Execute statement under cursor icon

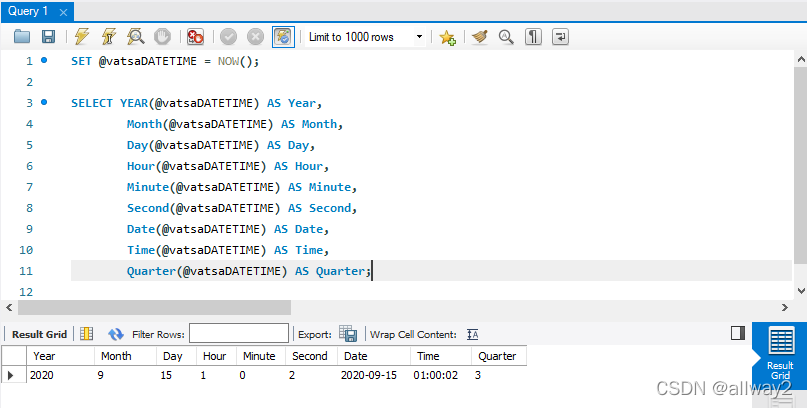(x=108, y=37)
